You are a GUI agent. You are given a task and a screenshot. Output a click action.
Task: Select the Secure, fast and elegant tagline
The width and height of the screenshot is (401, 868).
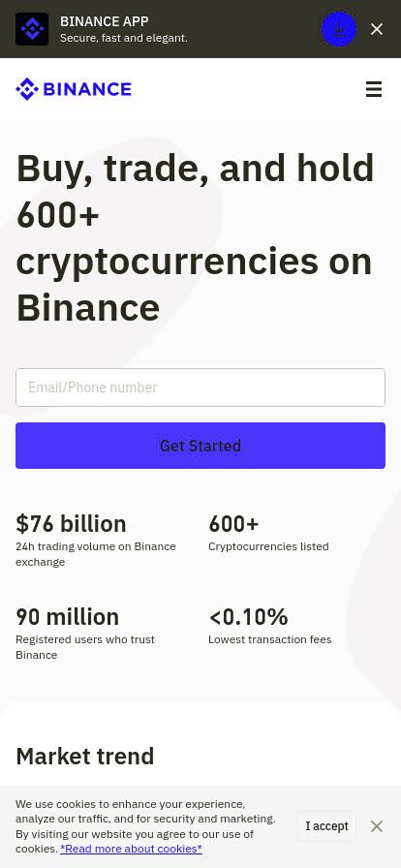coord(124,38)
